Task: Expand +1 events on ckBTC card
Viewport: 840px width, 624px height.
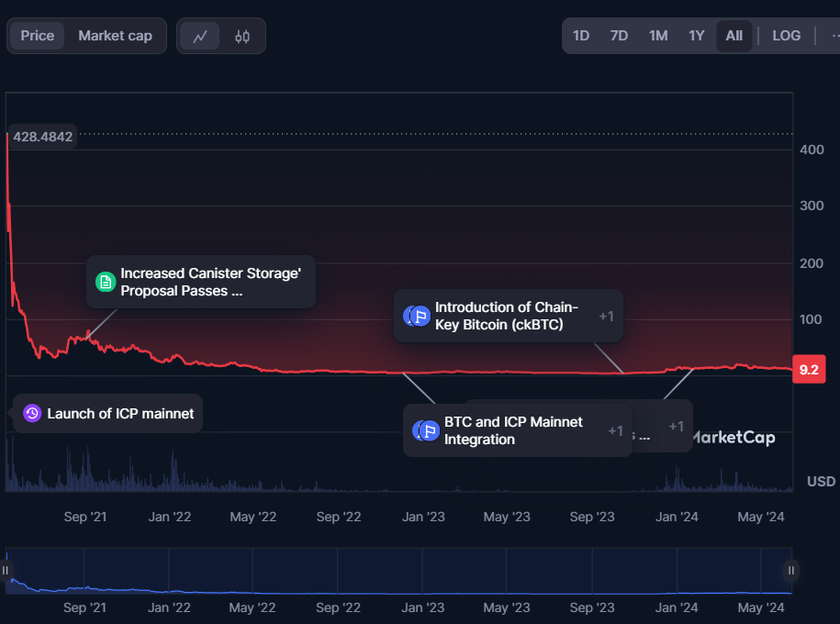Action: [x=607, y=316]
